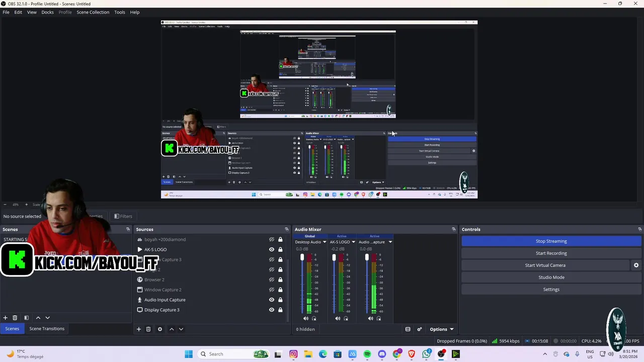
Task: Open Discord from the taskbar
Action: coord(382,354)
